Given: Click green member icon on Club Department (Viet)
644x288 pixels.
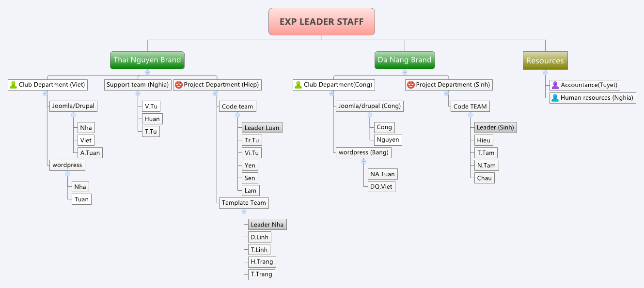Looking at the screenshot, I should tap(12, 84).
